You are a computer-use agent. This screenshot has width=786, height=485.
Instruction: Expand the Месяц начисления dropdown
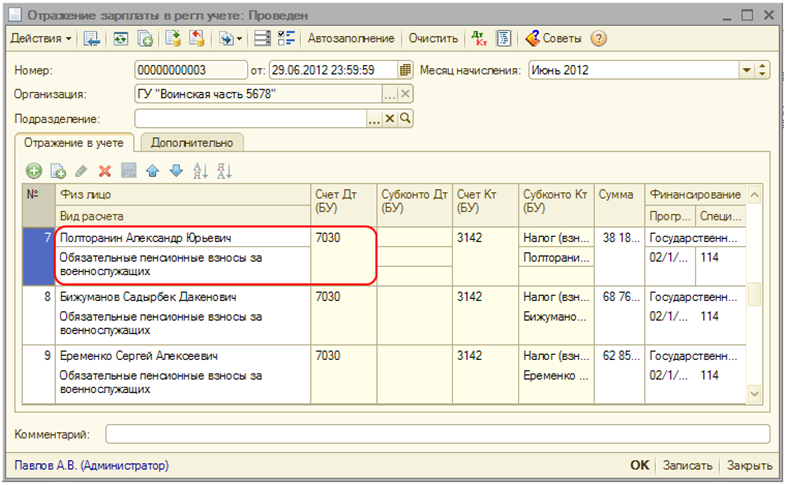point(746,70)
